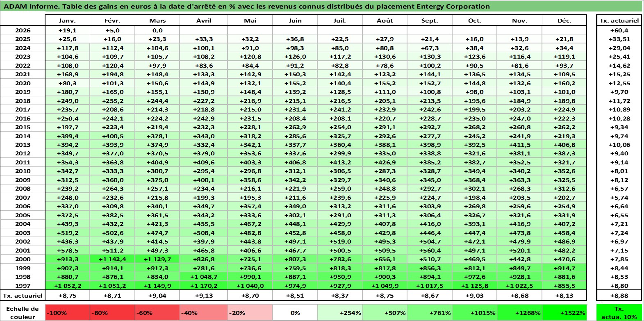Click the +117,8 cell in 2024 row
Image resolution: width=644 pixels, height=321 pixels.
(67, 48)
